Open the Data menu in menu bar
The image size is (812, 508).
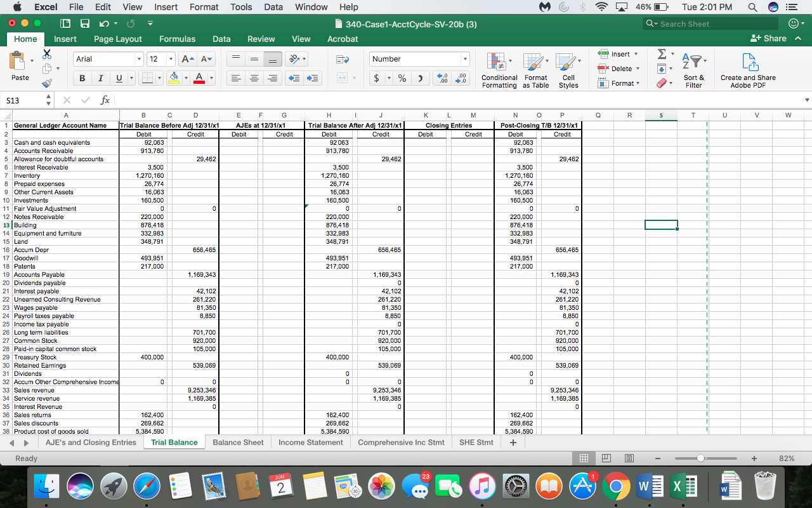pos(273,7)
